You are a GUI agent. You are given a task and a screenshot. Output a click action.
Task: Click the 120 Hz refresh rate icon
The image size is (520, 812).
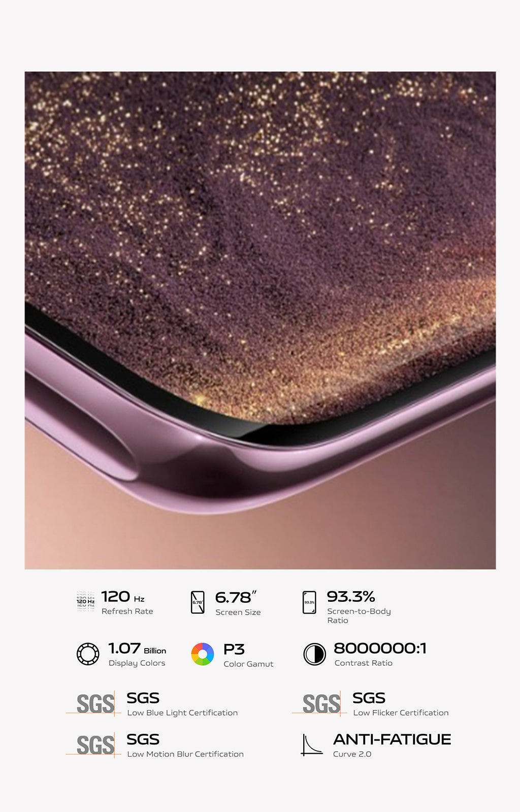pos(85,601)
